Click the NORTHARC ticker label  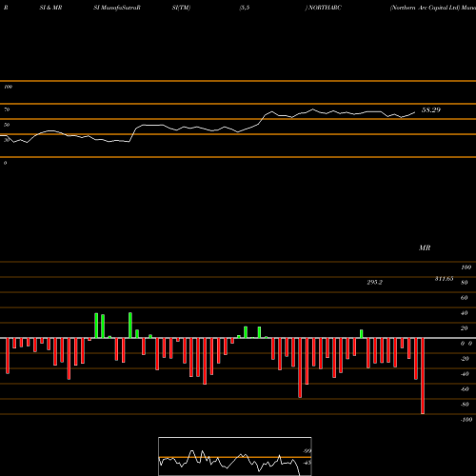325,8
